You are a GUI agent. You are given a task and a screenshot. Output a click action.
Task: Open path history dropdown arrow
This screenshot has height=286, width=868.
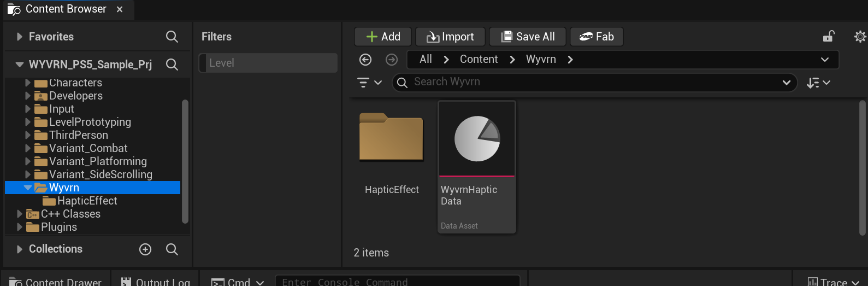tap(825, 60)
